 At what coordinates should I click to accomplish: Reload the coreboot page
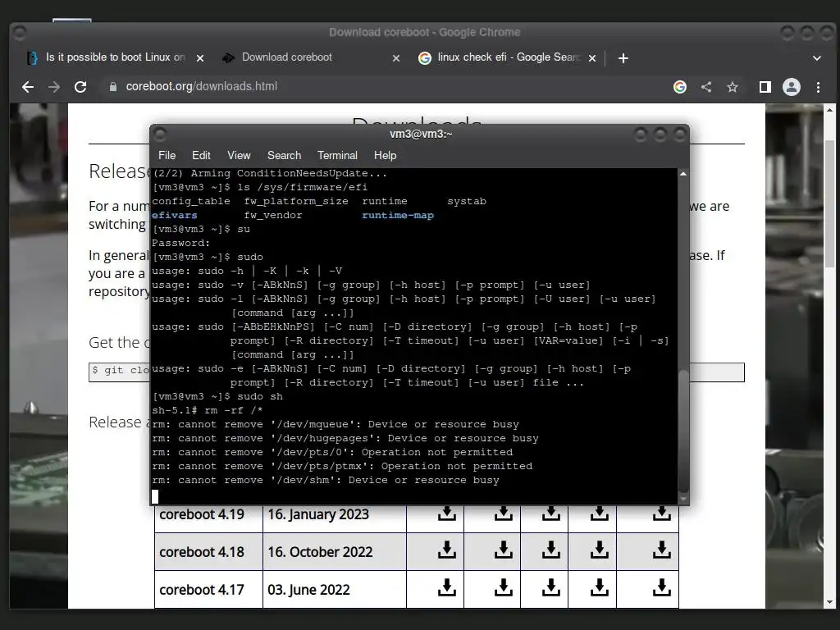[x=80, y=87]
